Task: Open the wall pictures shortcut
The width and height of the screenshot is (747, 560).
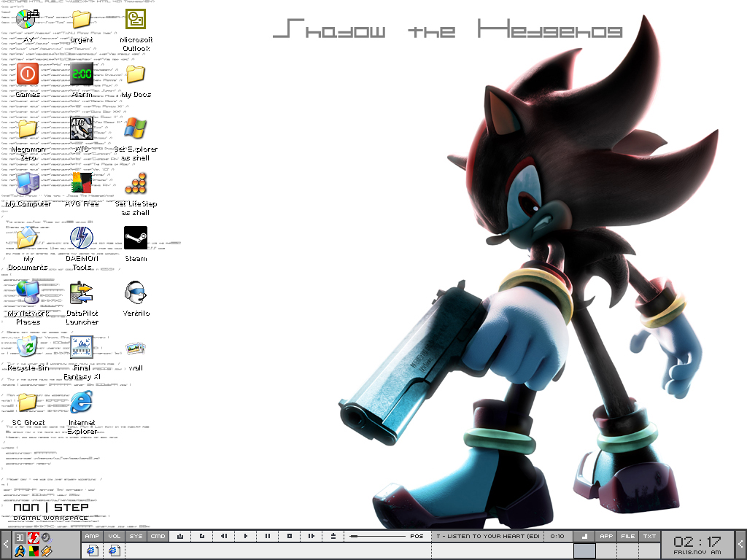Action: [136, 349]
